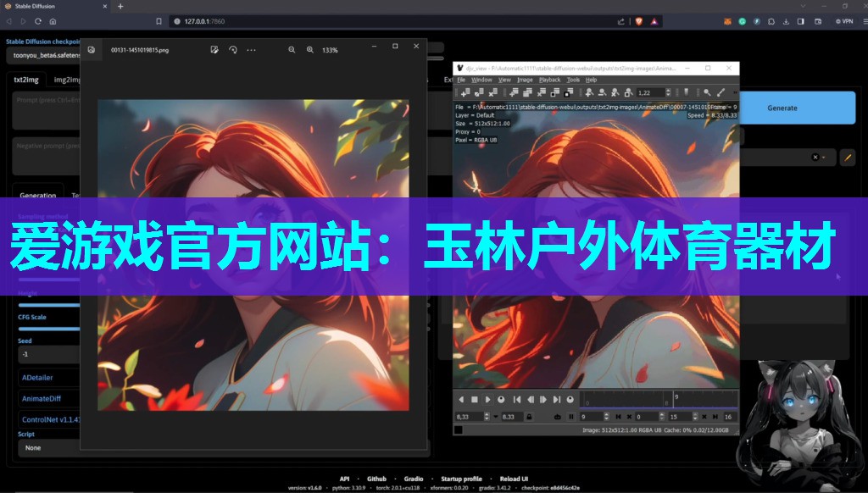
Task: Open the Github link in the footer
Action: click(x=376, y=479)
